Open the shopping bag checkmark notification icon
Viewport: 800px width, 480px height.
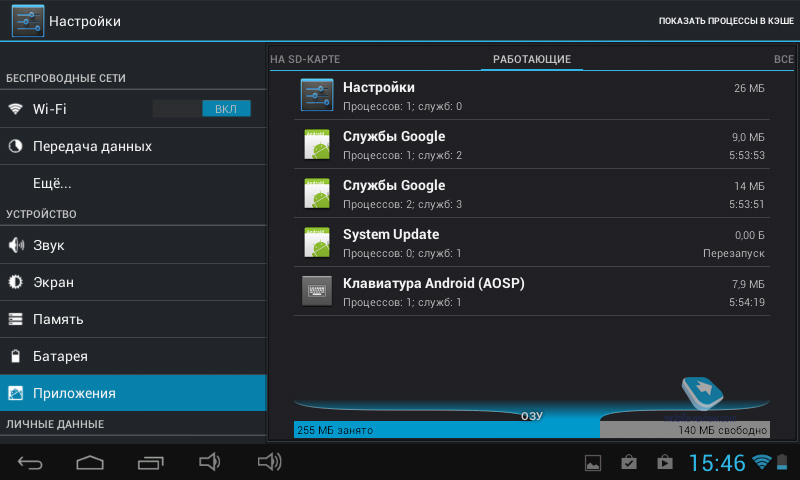(629, 463)
